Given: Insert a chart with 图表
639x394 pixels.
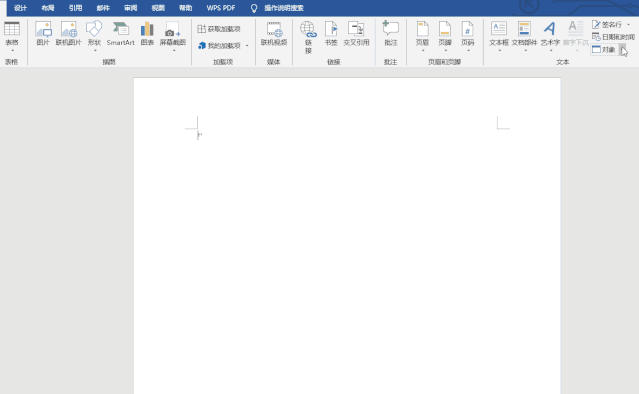Looking at the screenshot, I should tap(147, 33).
